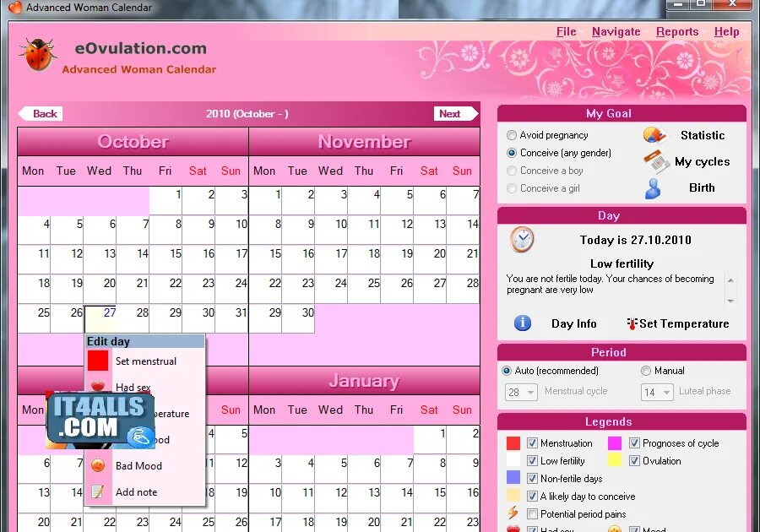The image size is (760, 532).
Task: Click the red Set menstrual swatch in the menu
Action: pyautogui.click(x=98, y=361)
